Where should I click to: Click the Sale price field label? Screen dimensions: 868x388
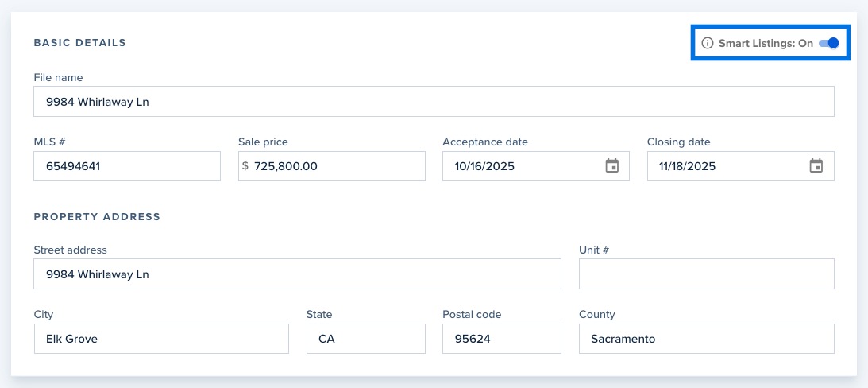(x=263, y=142)
